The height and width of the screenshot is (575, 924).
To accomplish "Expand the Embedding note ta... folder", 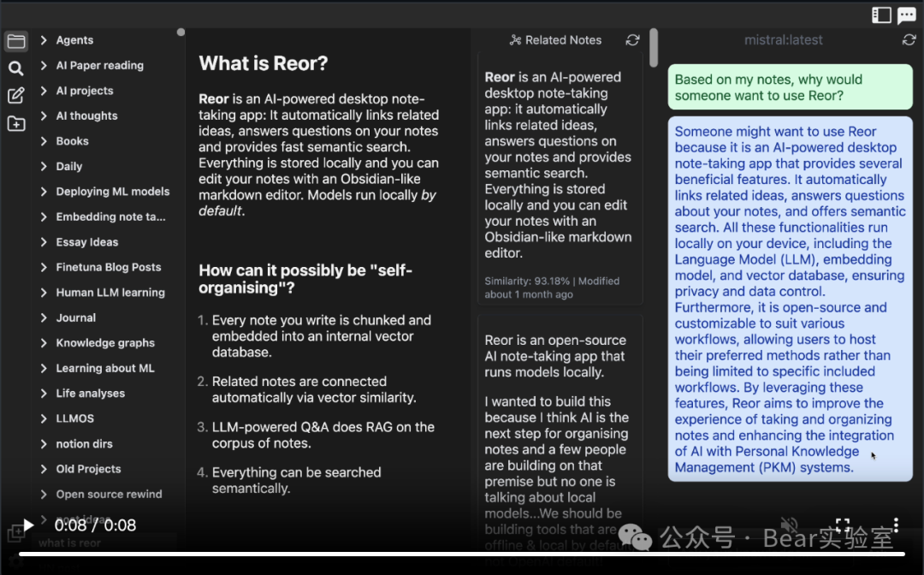I will [44, 216].
